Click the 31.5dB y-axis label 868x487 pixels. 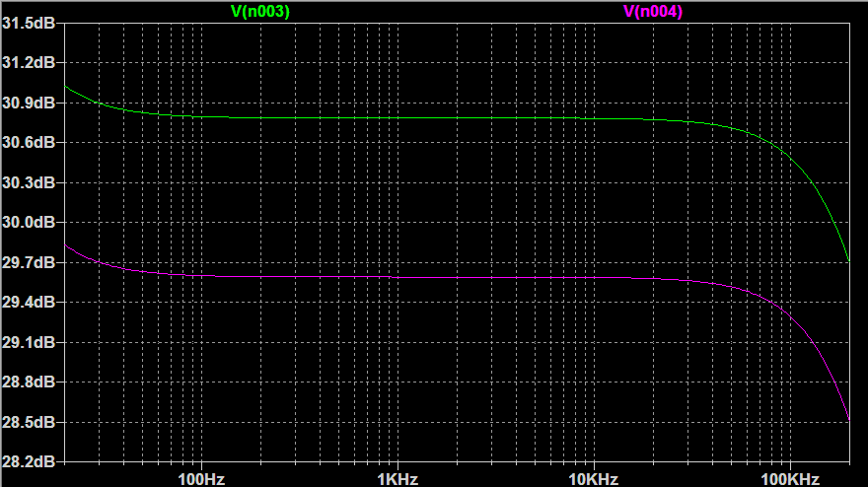click(x=29, y=23)
